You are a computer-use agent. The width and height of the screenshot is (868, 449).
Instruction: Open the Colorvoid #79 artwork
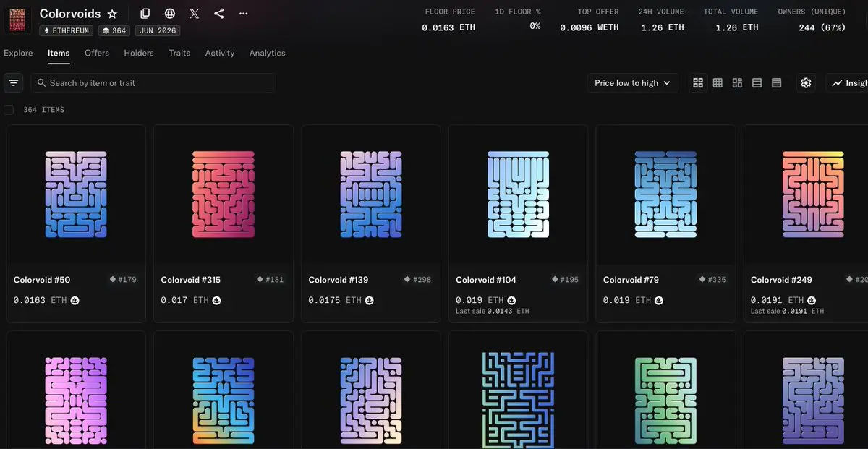[665, 194]
